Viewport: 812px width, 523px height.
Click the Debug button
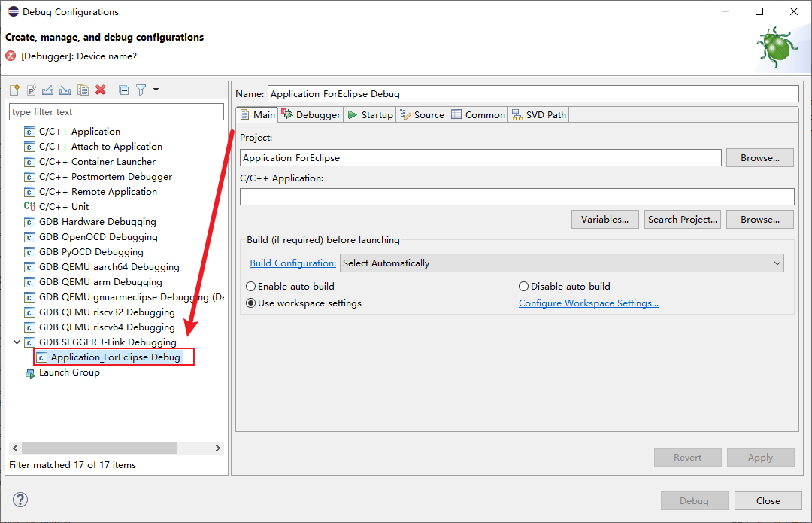click(x=695, y=500)
